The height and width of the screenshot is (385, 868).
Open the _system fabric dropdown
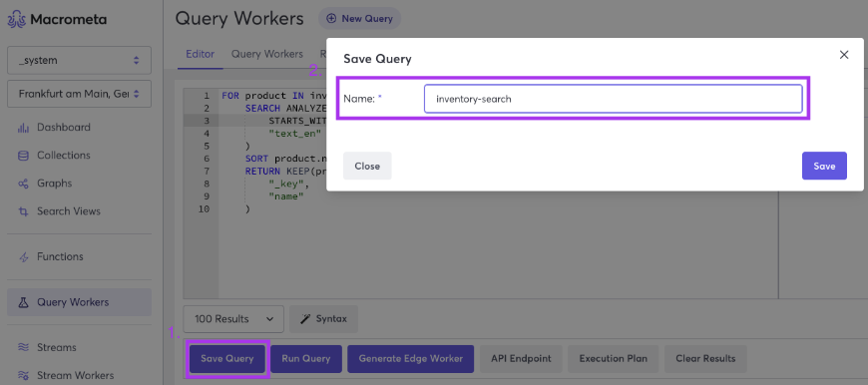[79, 60]
